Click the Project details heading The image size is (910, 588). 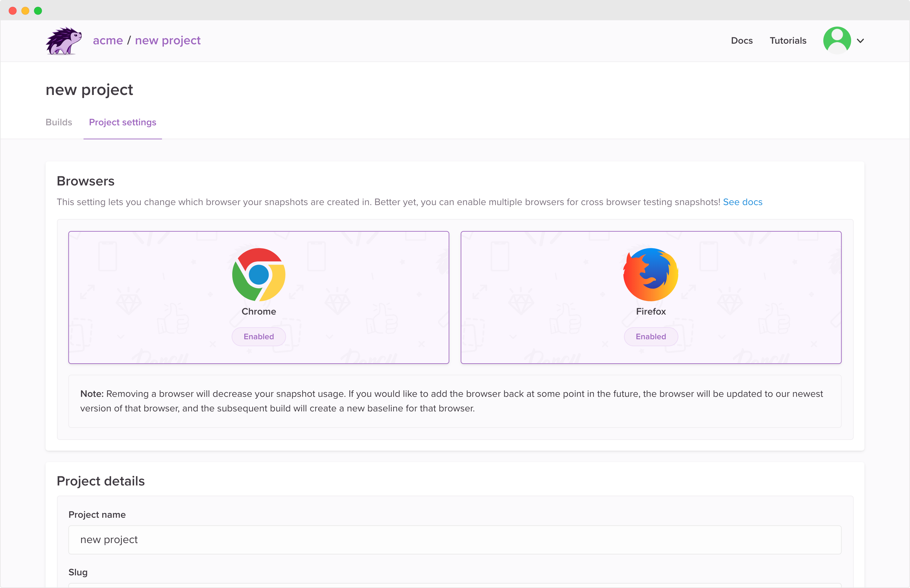point(101,481)
